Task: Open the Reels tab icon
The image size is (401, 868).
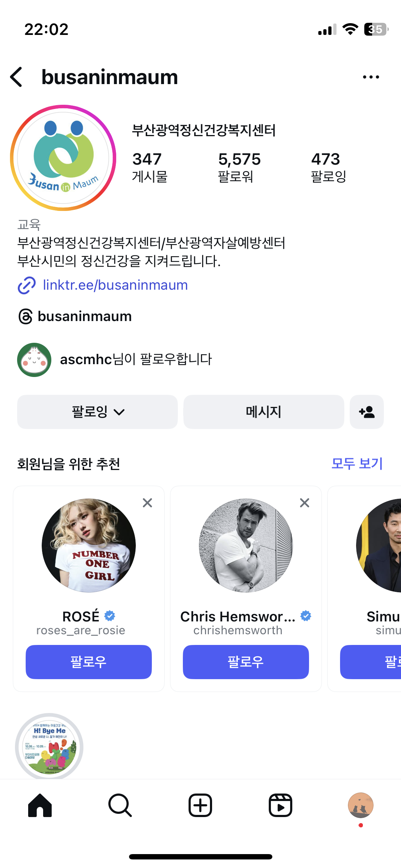Action: click(281, 805)
